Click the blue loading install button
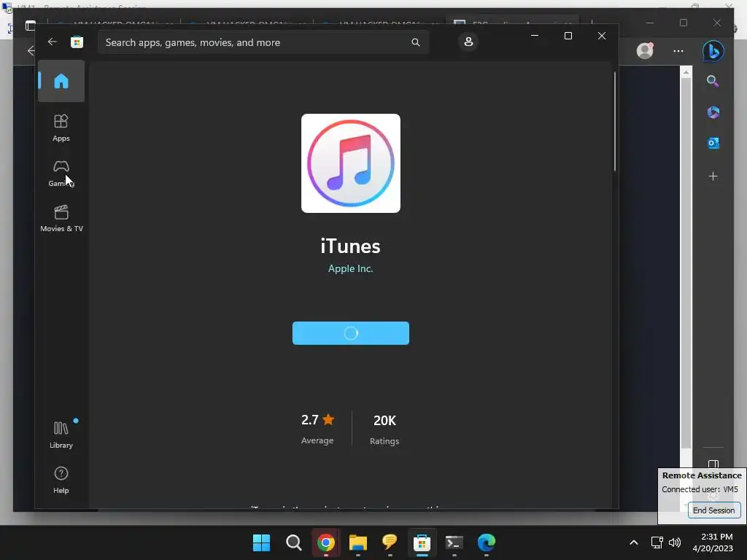This screenshot has width=747, height=560. 351,333
